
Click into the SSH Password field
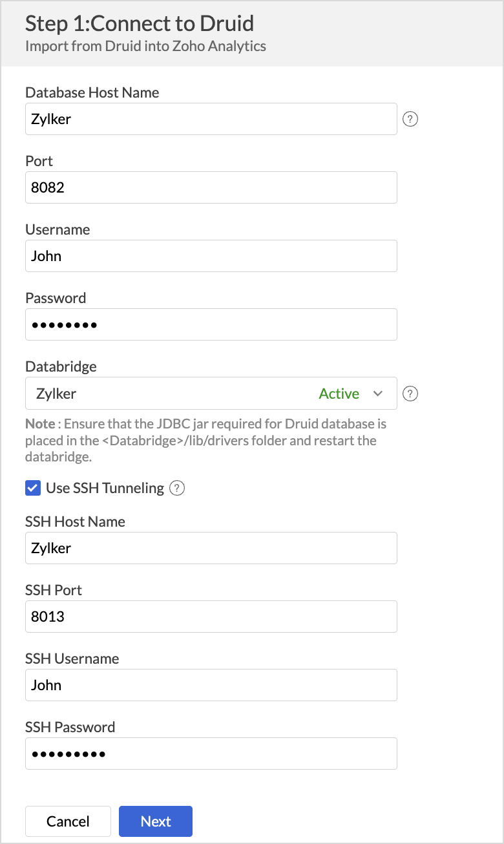pyautogui.click(x=211, y=754)
